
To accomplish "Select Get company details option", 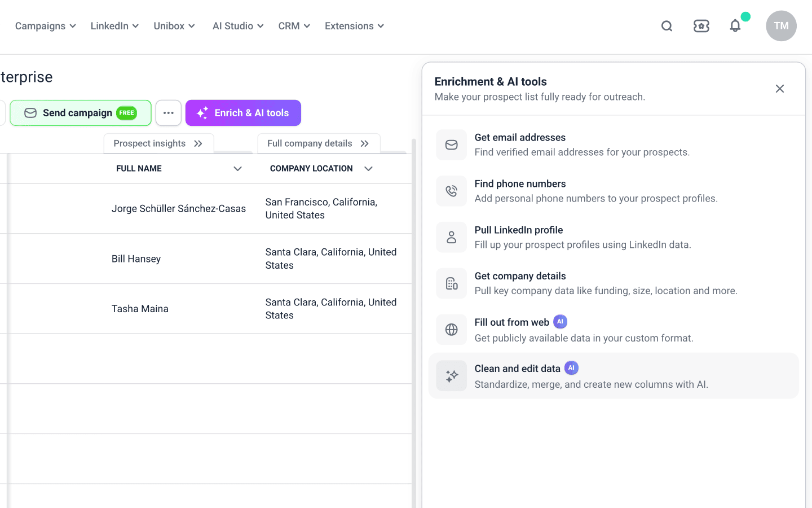I will (614, 284).
